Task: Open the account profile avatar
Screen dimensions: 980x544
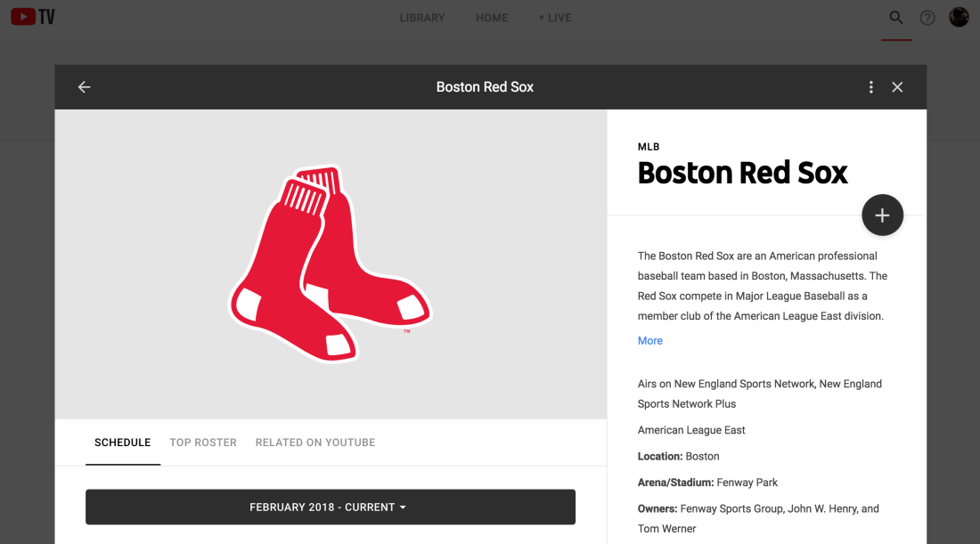Action: pos(959,17)
